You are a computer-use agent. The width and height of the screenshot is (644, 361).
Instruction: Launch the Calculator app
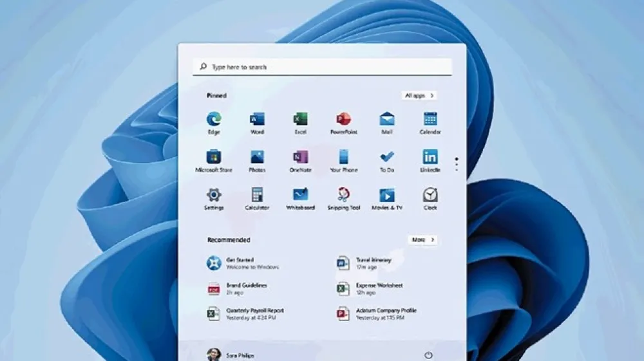257,199
